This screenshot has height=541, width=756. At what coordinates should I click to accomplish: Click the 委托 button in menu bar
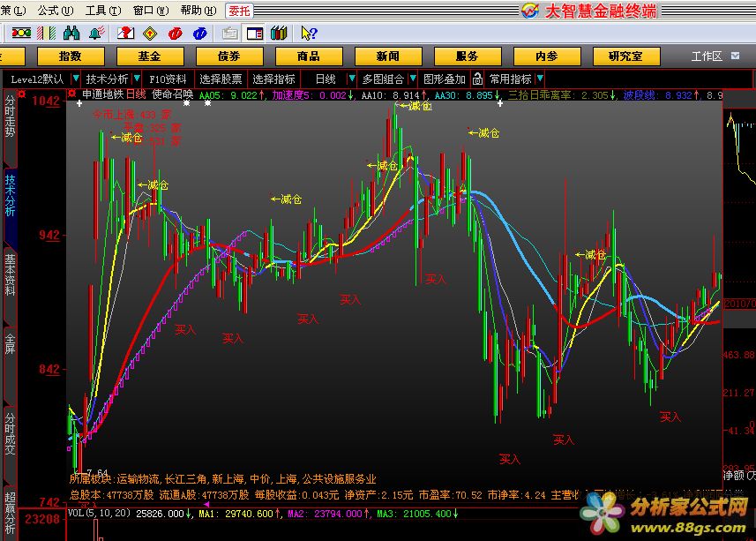[239, 11]
